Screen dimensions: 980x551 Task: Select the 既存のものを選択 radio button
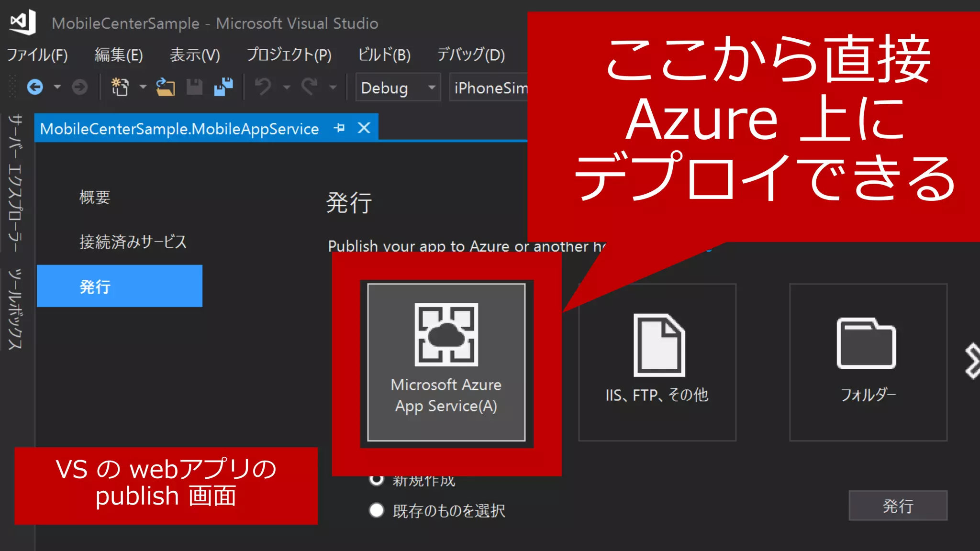377,510
